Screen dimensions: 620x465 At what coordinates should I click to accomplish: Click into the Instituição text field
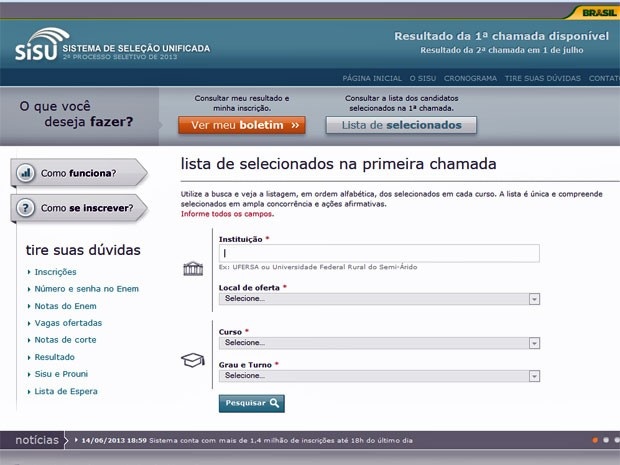(379, 254)
